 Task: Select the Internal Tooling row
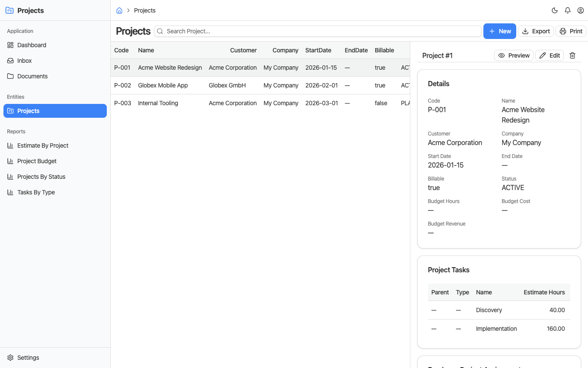pyautogui.click(x=260, y=103)
